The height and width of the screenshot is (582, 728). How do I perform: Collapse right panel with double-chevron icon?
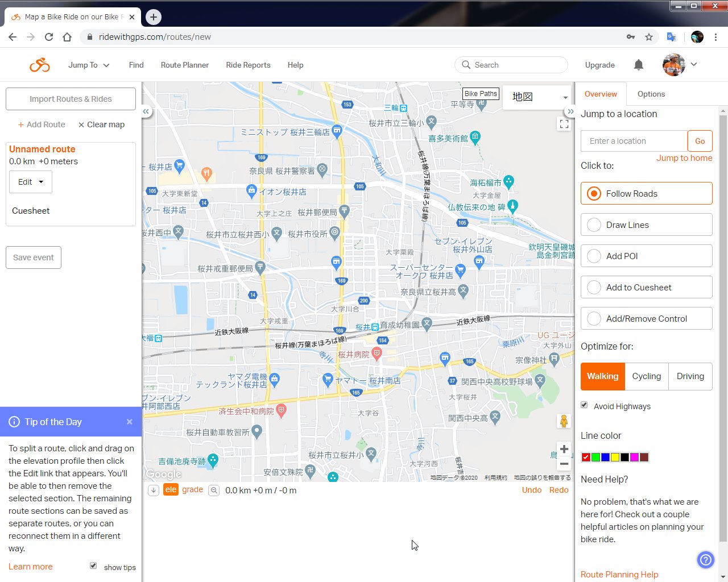[x=570, y=111]
